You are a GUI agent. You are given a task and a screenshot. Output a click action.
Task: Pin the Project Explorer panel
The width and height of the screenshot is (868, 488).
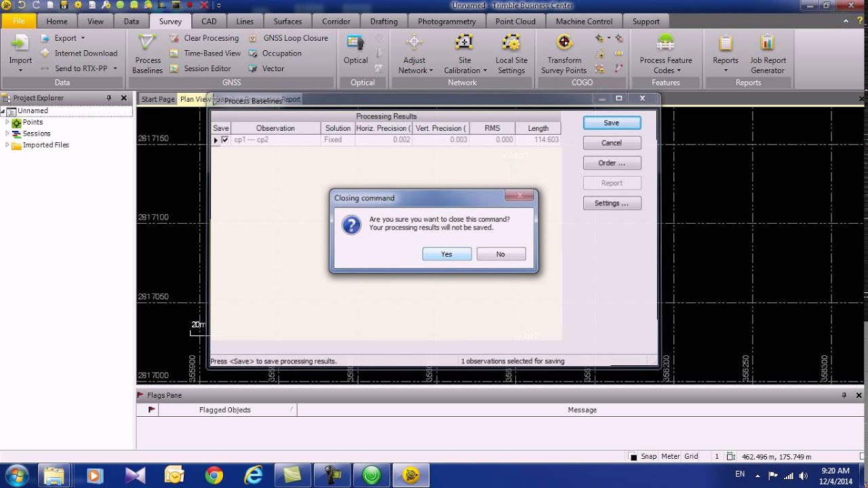(x=108, y=98)
